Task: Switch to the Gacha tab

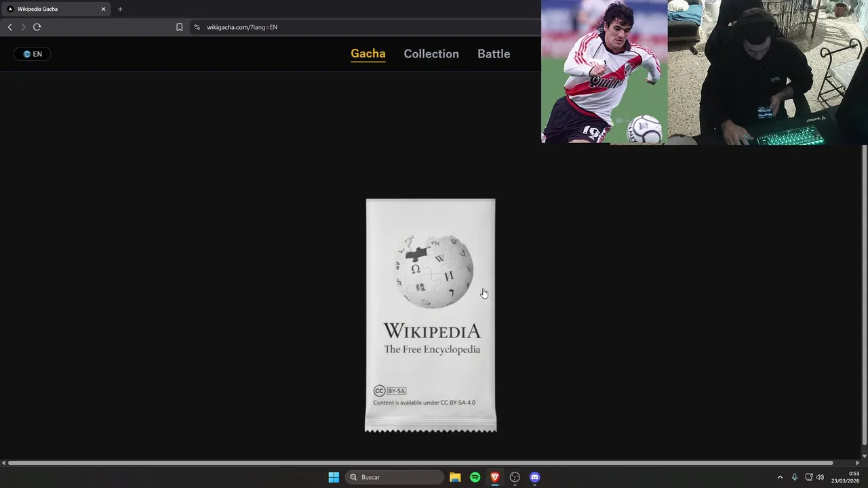Action: (x=368, y=54)
